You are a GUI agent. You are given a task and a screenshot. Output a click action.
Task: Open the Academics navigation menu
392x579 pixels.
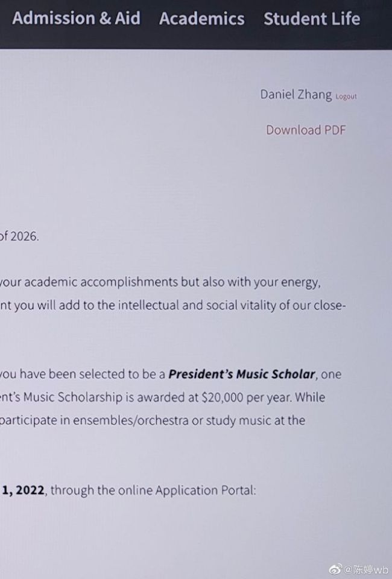(202, 19)
